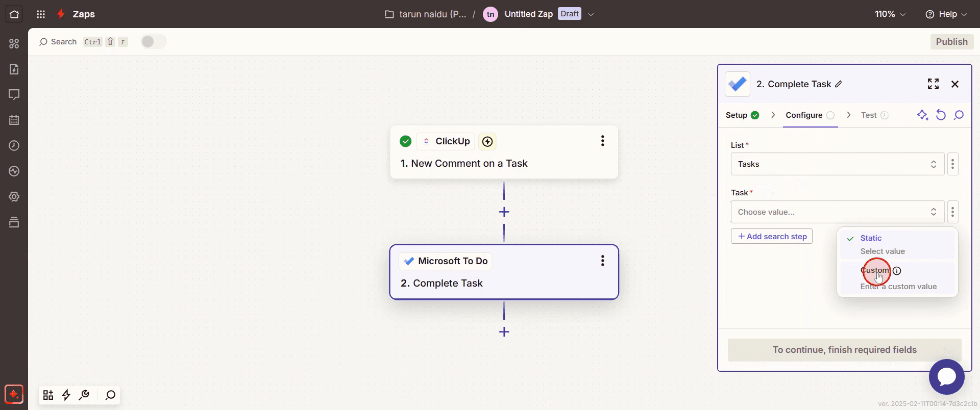Add a step between ClickUp and Microsoft To Do

[x=504, y=212]
